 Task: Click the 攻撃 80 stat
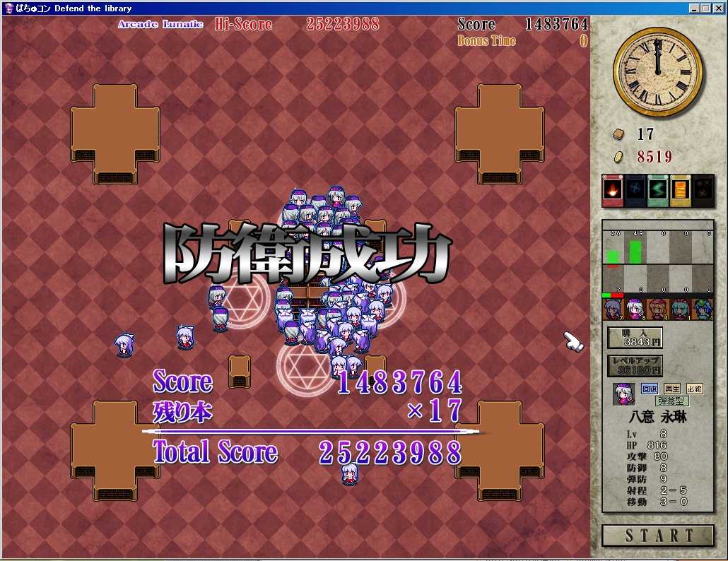tap(647, 456)
